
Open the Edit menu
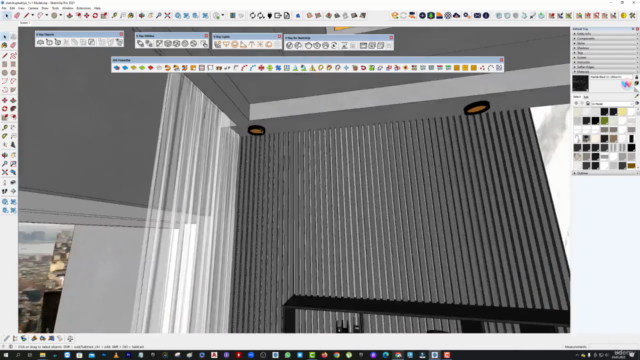12,8
